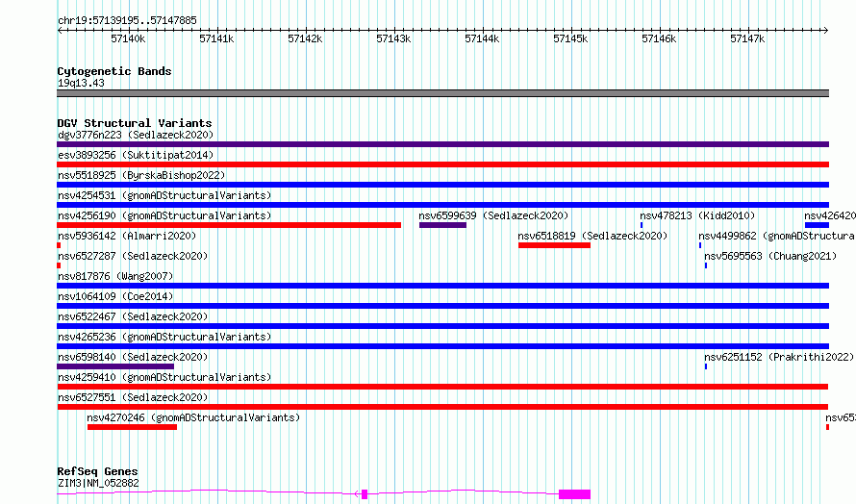
Task: Select the large magenta ZIM3 exon block
Action: pos(574,494)
